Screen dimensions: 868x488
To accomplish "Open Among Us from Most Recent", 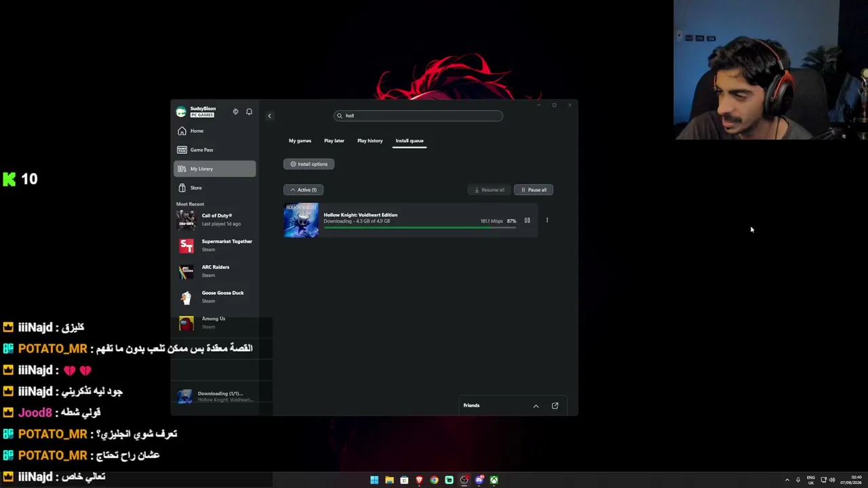I will (x=215, y=323).
